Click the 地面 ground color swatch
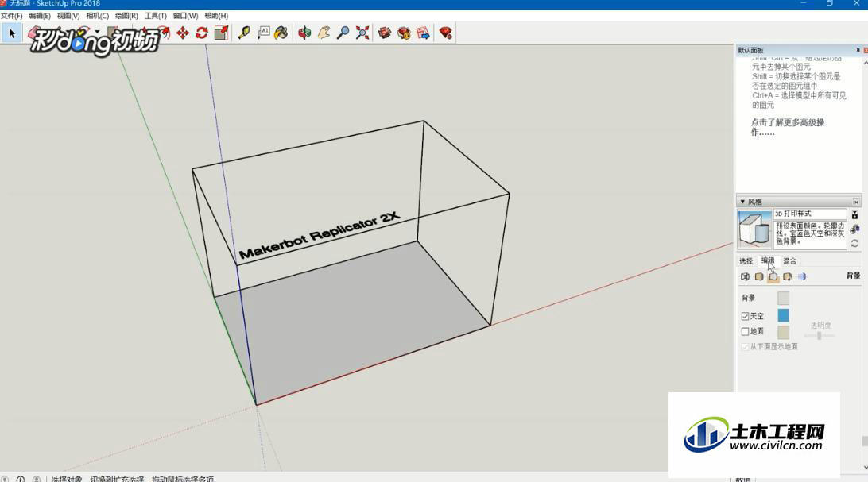Screen dimensions: 868x482 (x=783, y=332)
